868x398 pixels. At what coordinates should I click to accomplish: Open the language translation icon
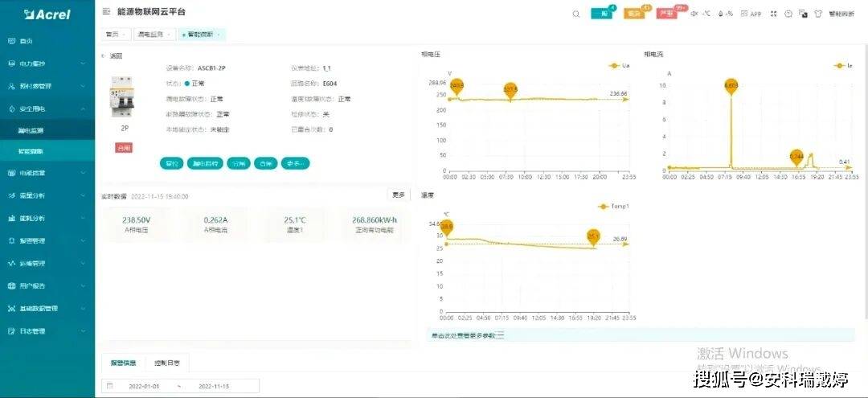click(803, 14)
